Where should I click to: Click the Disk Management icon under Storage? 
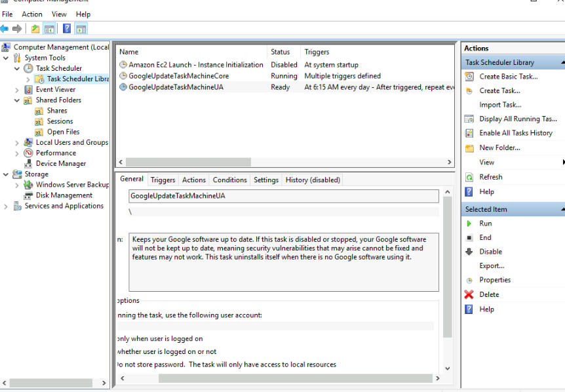[29, 195]
